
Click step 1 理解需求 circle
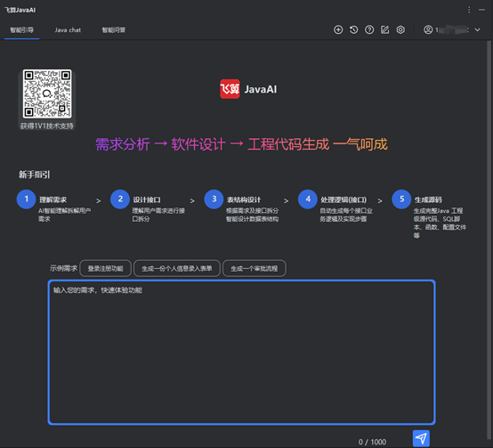point(26,200)
